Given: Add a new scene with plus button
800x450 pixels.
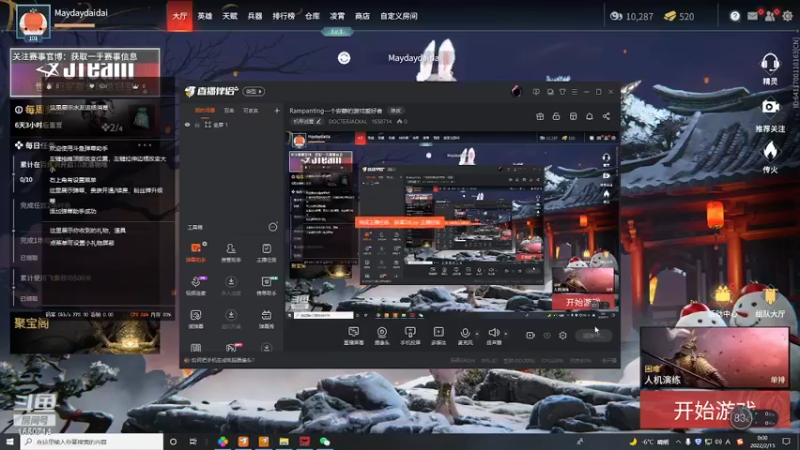Looking at the screenshot, I should (277, 110).
